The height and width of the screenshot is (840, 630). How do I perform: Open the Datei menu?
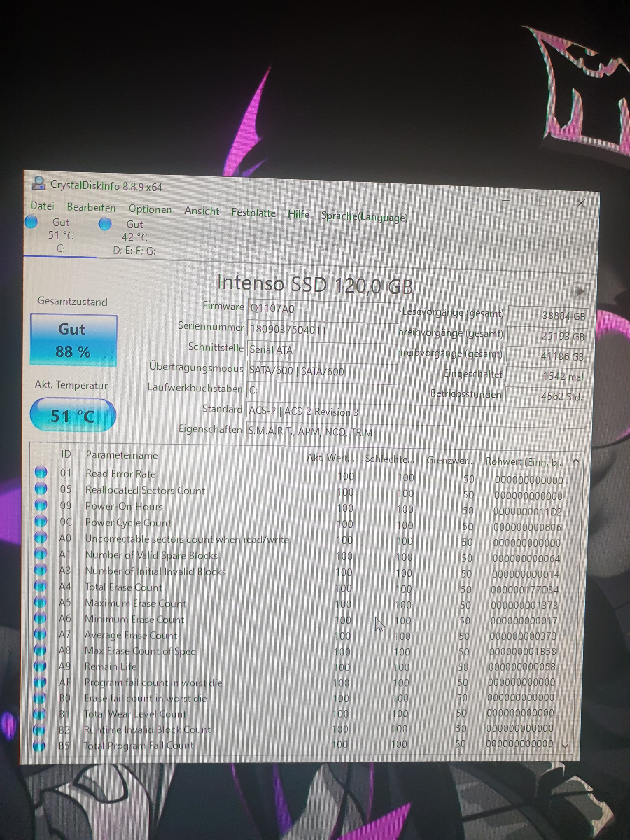42,206
